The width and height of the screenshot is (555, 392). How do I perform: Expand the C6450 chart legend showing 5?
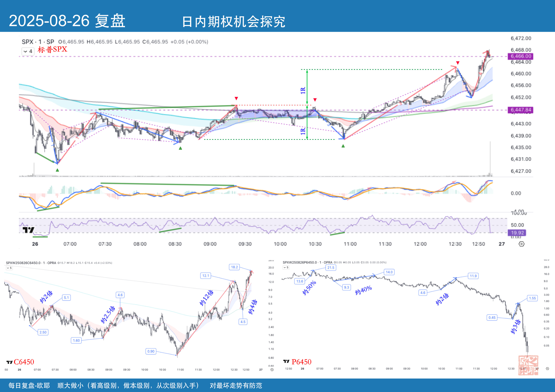(x=9, y=268)
